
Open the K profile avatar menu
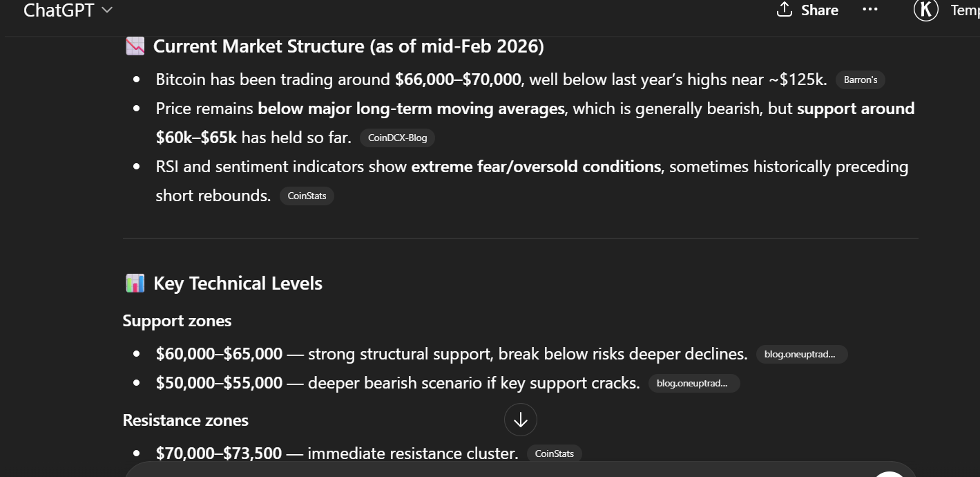[925, 10]
